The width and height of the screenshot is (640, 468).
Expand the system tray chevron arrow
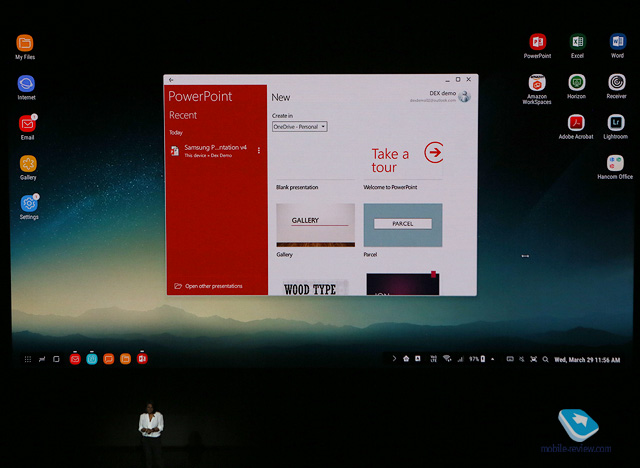click(394, 359)
